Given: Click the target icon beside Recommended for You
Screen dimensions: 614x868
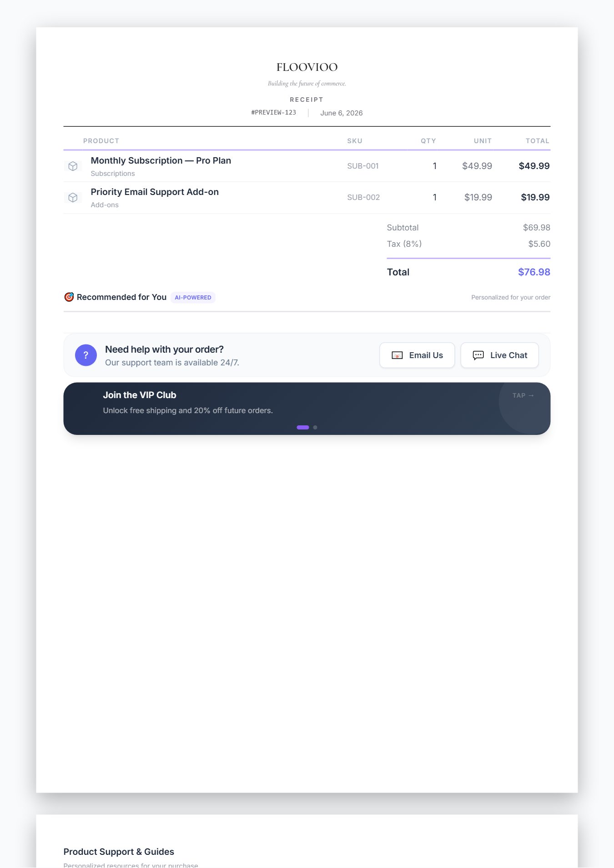Looking at the screenshot, I should (69, 297).
